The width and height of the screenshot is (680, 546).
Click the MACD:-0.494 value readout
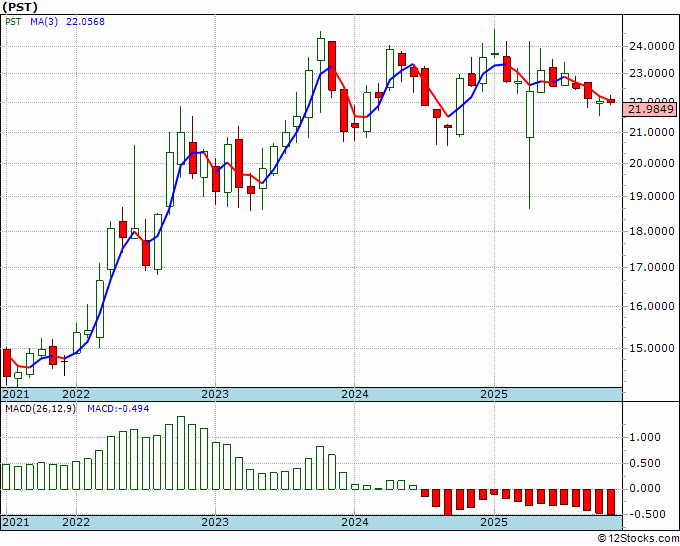(118, 409)
